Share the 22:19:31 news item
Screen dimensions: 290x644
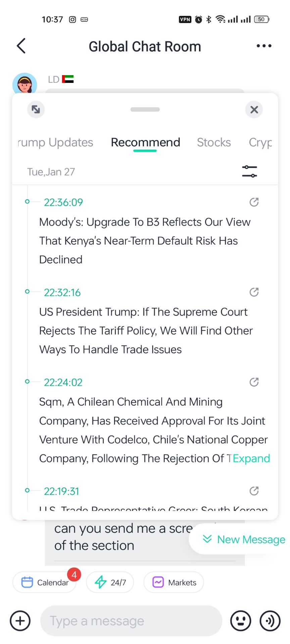point(254,491)
